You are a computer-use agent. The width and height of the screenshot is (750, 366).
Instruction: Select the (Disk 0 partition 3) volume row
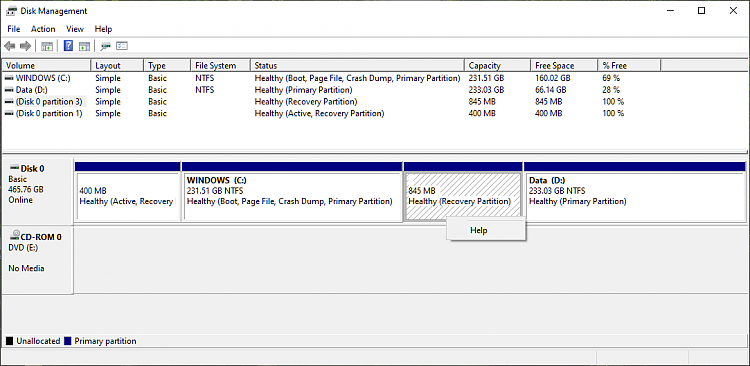pos(332,101)
